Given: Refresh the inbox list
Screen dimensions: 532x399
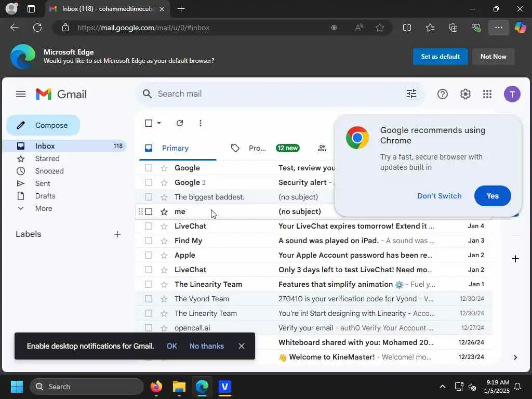Looking at the screenshot, I should [180, 123].
